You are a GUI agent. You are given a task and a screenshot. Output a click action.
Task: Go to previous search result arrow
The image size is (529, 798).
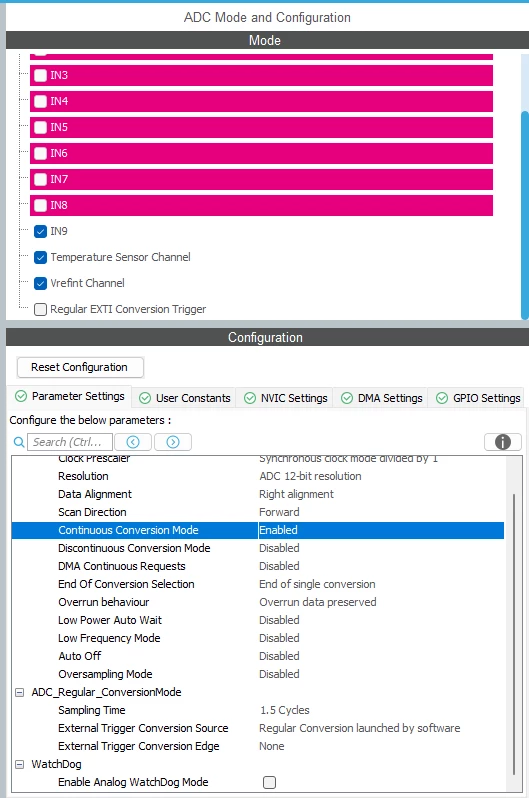(x=133, y=442)
